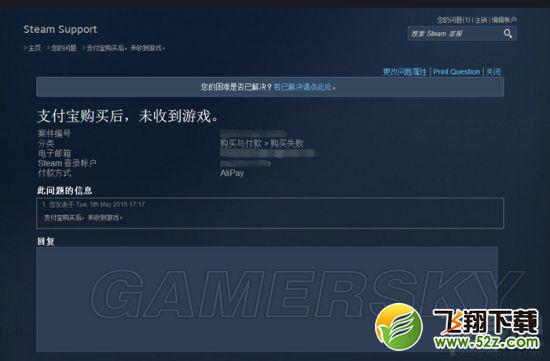Click the 回复 section label
550x361 pixels.
(46, 241)
